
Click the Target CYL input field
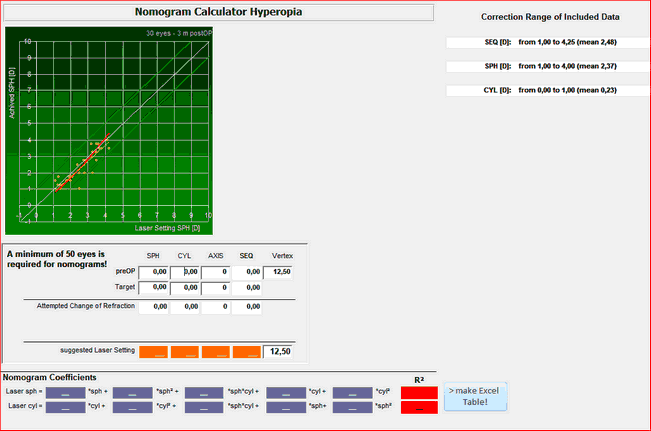185,288
